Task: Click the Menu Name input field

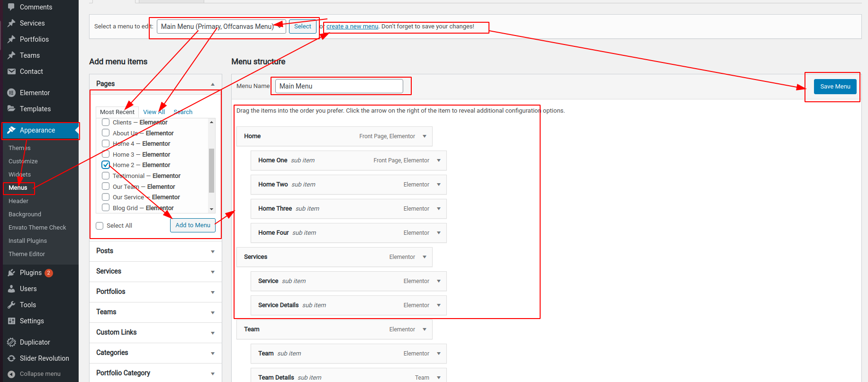Action: point(339,86)
